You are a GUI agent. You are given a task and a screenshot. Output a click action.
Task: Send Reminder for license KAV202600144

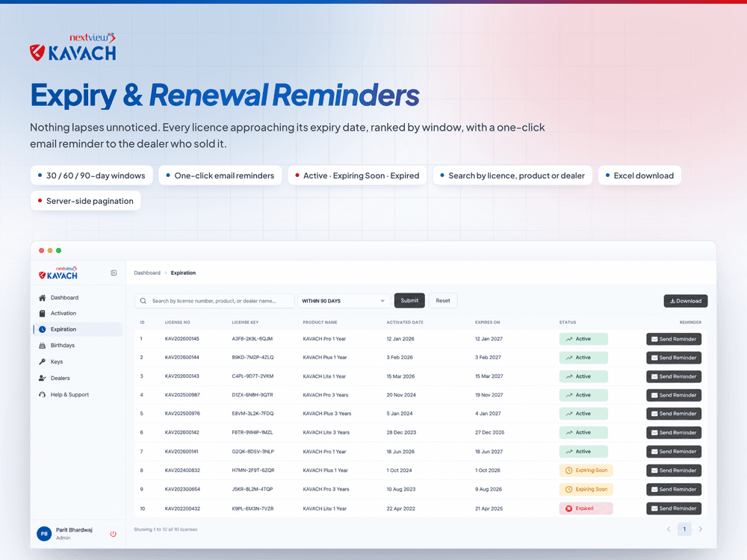tap(674, 358)
